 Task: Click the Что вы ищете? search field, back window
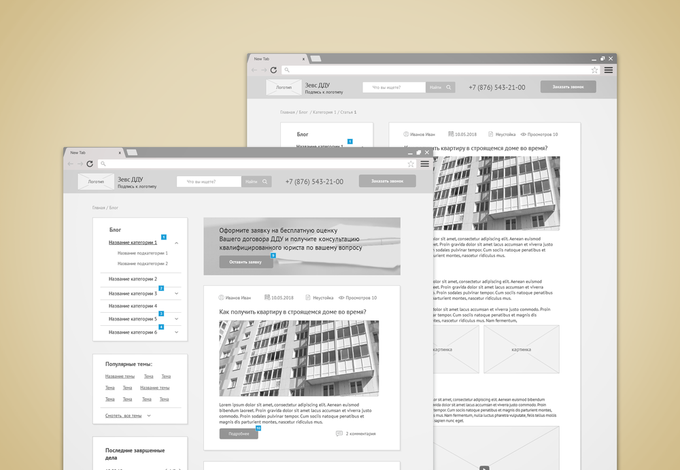click(x=394, y=88)
